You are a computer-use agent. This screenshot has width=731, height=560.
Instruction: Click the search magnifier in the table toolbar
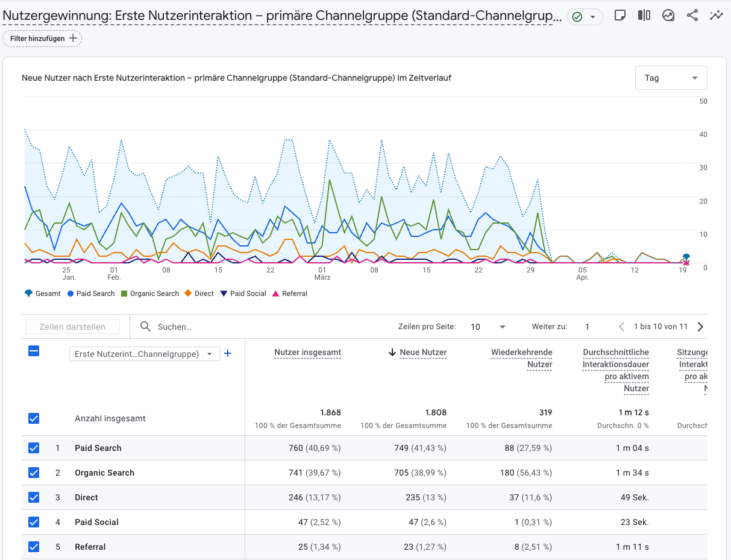click(x=145, y=326)
